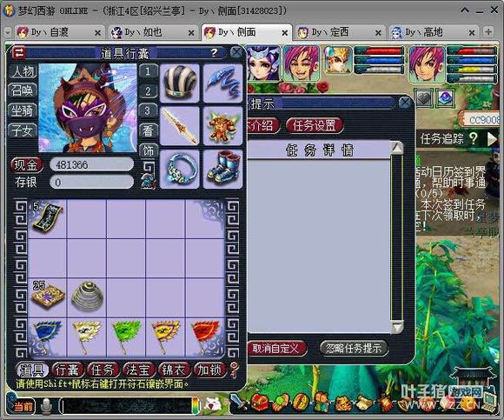Select the 任务 quest items tab

pos(103,370)
